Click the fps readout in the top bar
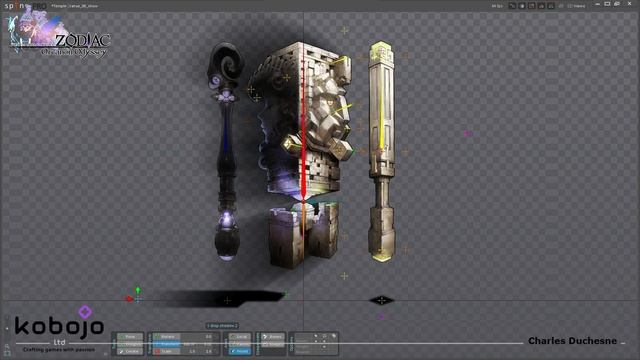The width and height of the screenshot is (640, 360). tap(498, 6)
